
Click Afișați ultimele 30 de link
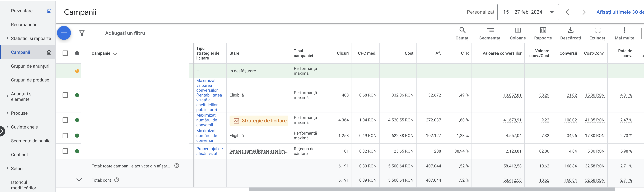coord(620,12)
